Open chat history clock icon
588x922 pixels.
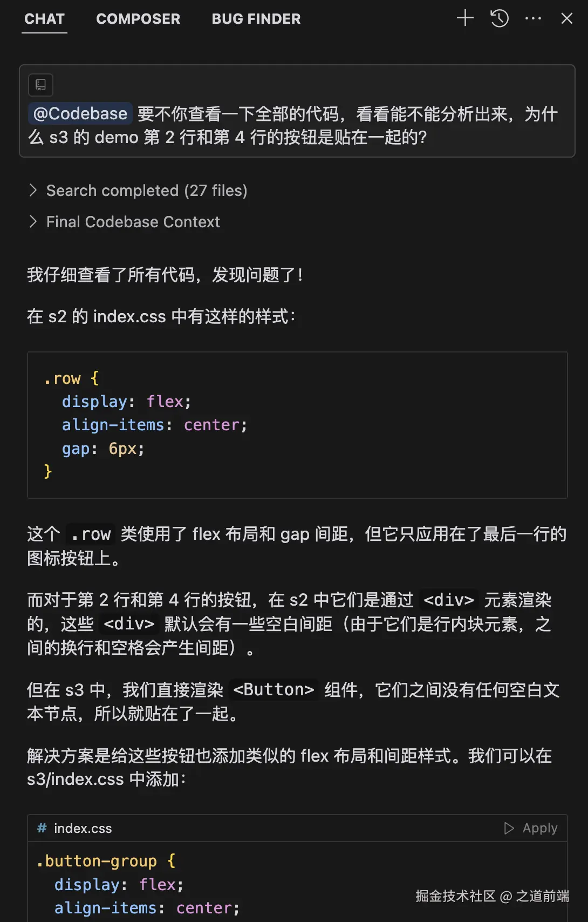(x=499, y=18)
